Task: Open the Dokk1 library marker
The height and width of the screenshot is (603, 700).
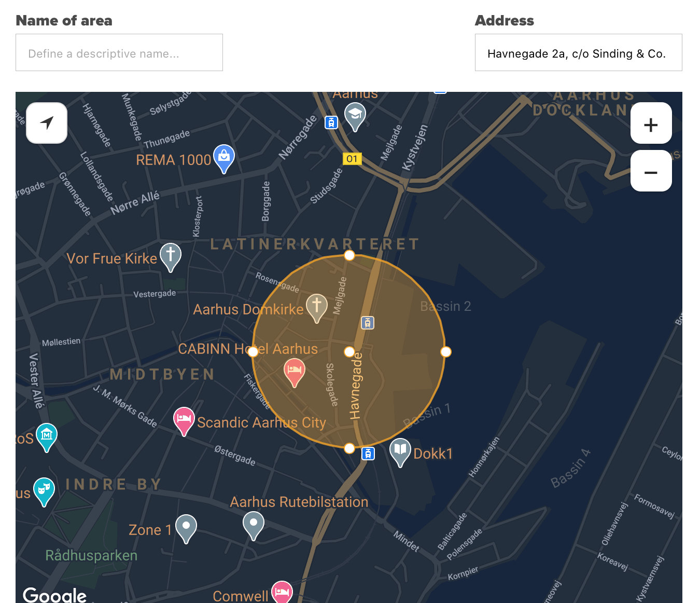Action: [x=400, y=450]
